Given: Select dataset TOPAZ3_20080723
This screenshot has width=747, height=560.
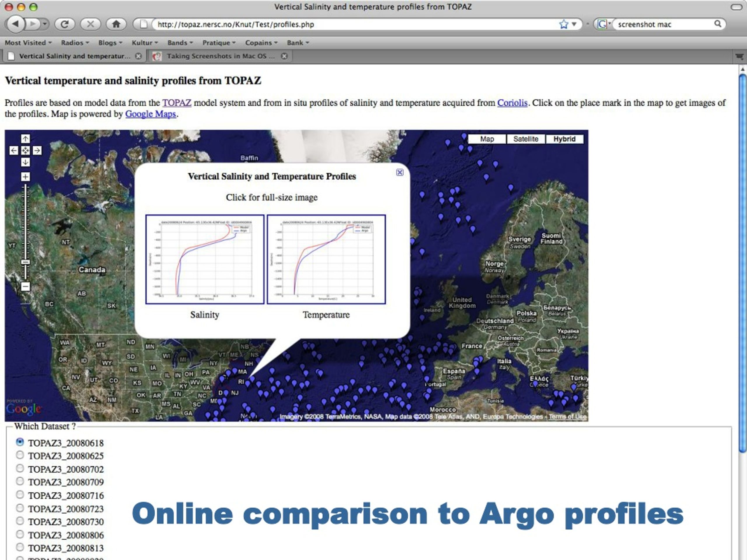Looking at the screenshot, I should pos(20,508).
